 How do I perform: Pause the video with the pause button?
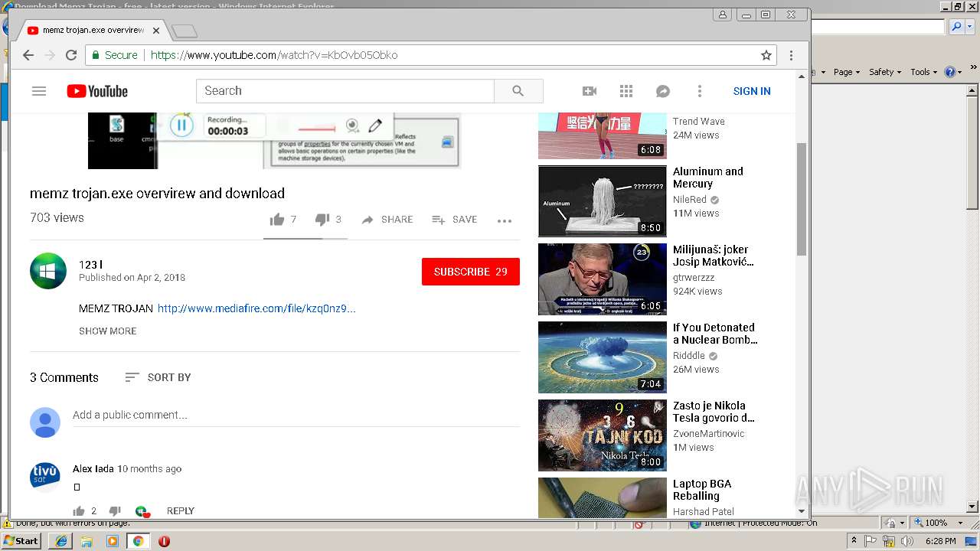(x=181, y=126)
